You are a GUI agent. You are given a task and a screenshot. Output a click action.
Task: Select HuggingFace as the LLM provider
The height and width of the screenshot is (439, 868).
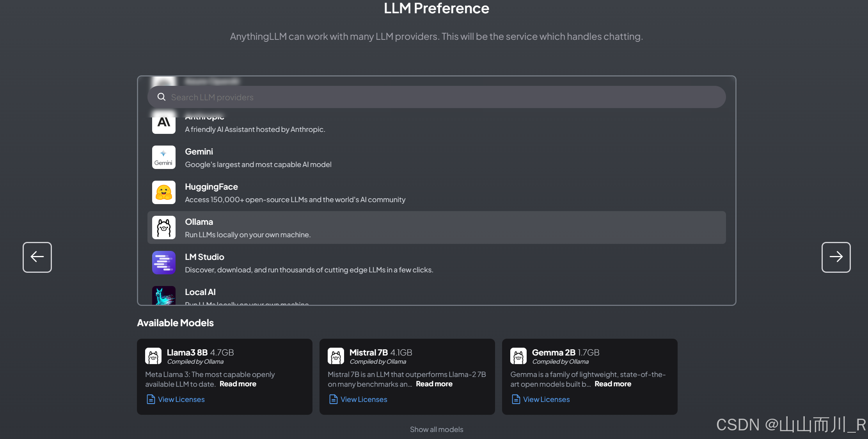(x=437, y=192)
